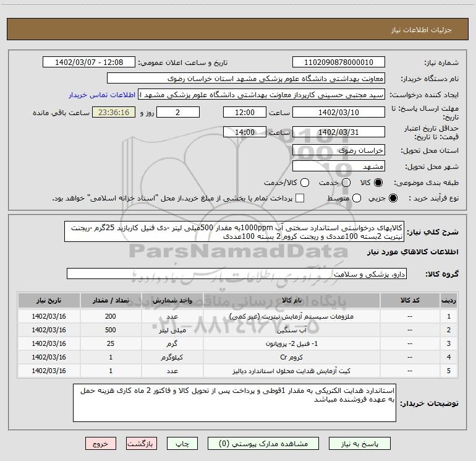Click the چاپ print button
The width and height of the screenshot is (476, 461).
[182, 444]
